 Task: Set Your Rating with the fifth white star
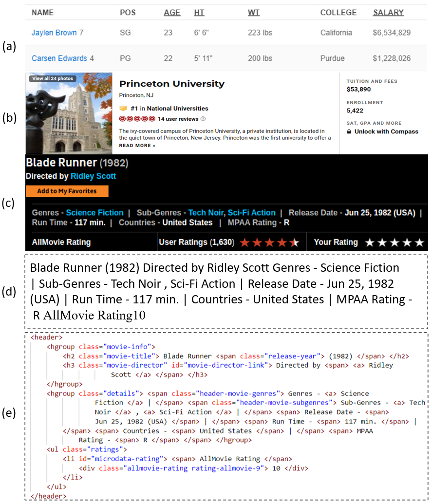click(419, 243)
